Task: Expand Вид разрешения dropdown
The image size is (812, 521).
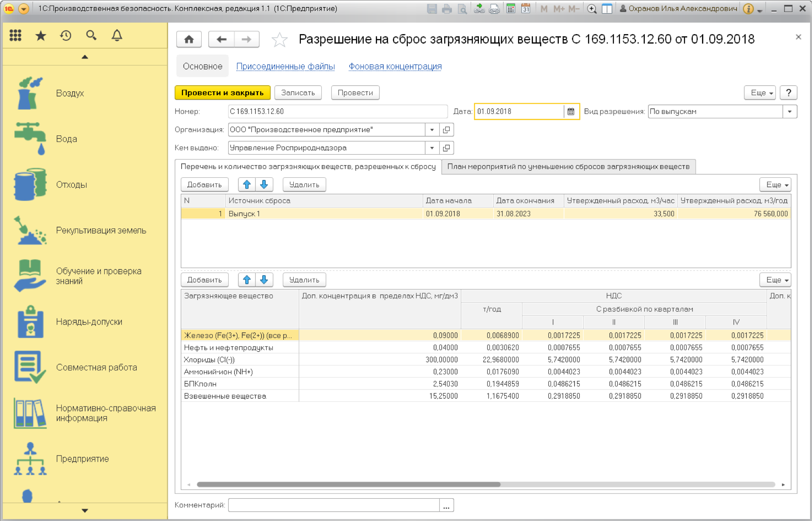Action: pos(790,111)
